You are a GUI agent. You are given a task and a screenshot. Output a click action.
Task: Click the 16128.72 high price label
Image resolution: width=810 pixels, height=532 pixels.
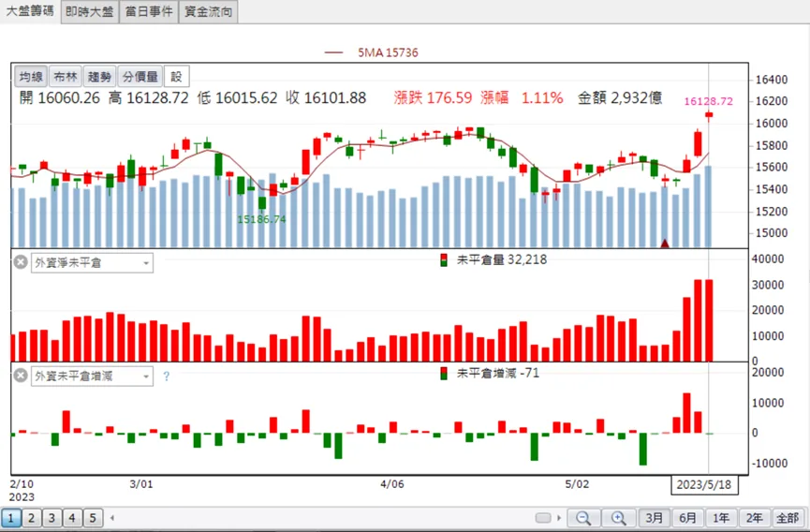click(x=708, y=101)
